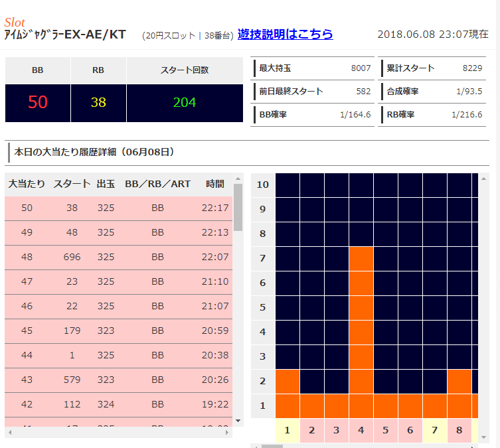
Task: Click the chart row label 1
Action: (263, 406)
